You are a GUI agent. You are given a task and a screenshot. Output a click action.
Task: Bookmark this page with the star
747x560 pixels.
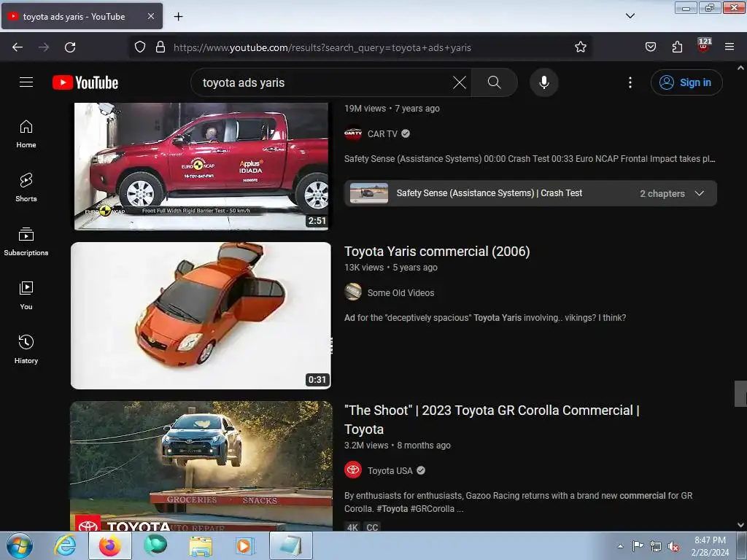(580, 47)
